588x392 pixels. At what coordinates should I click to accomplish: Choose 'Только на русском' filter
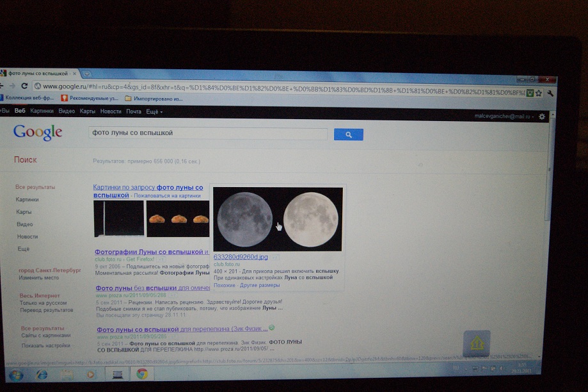pos(43,302)
